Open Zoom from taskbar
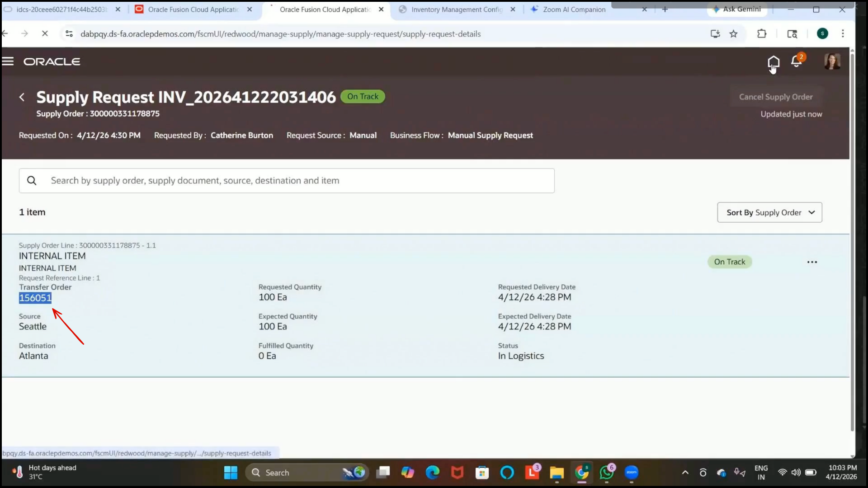 (x=632, y=473)
